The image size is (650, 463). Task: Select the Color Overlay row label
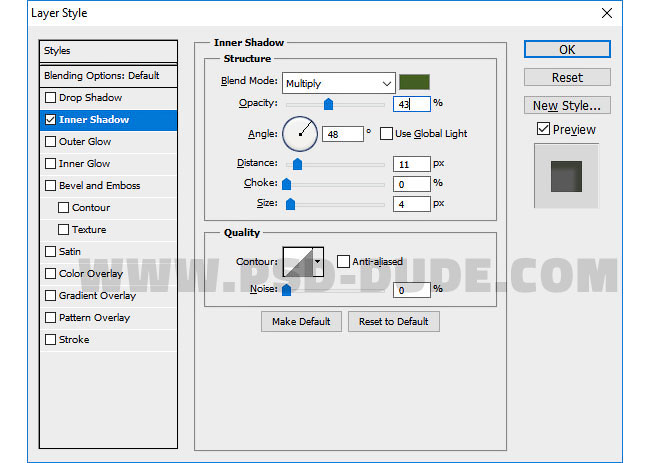point(91,274)
